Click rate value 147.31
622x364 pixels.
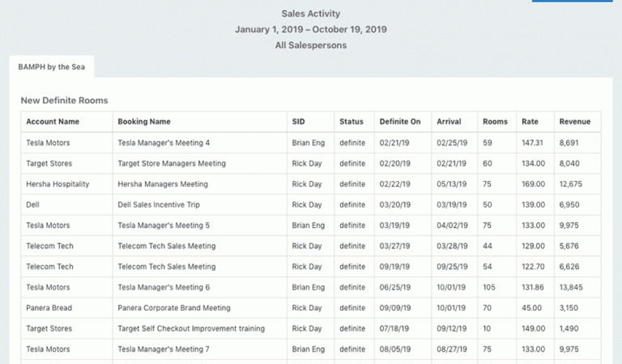coord(532,143)
